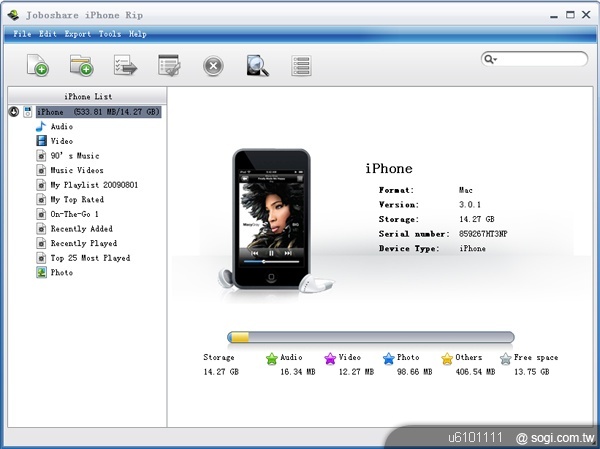Click the gray Free space star icon
600x449 pixels.
505,359
